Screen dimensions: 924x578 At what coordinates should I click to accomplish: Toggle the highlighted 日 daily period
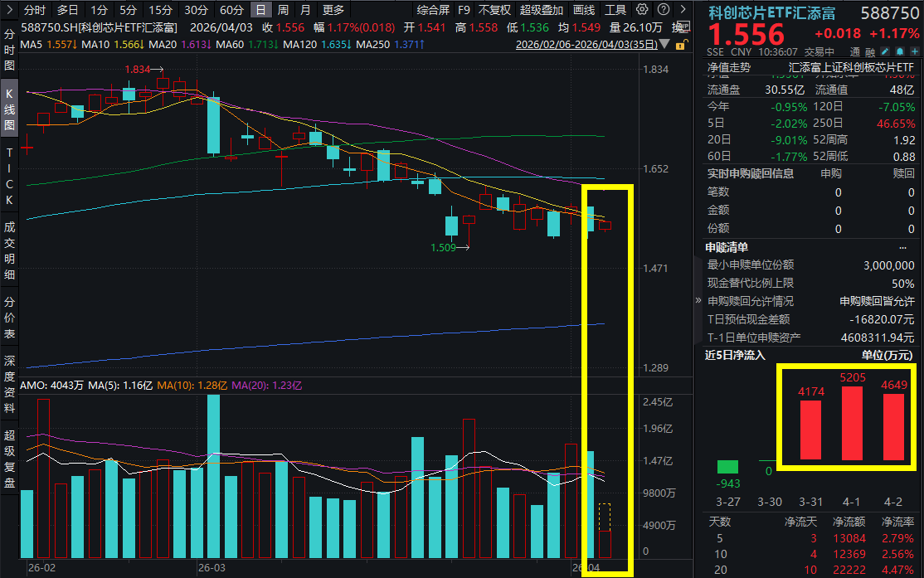(x=260, y=9)
